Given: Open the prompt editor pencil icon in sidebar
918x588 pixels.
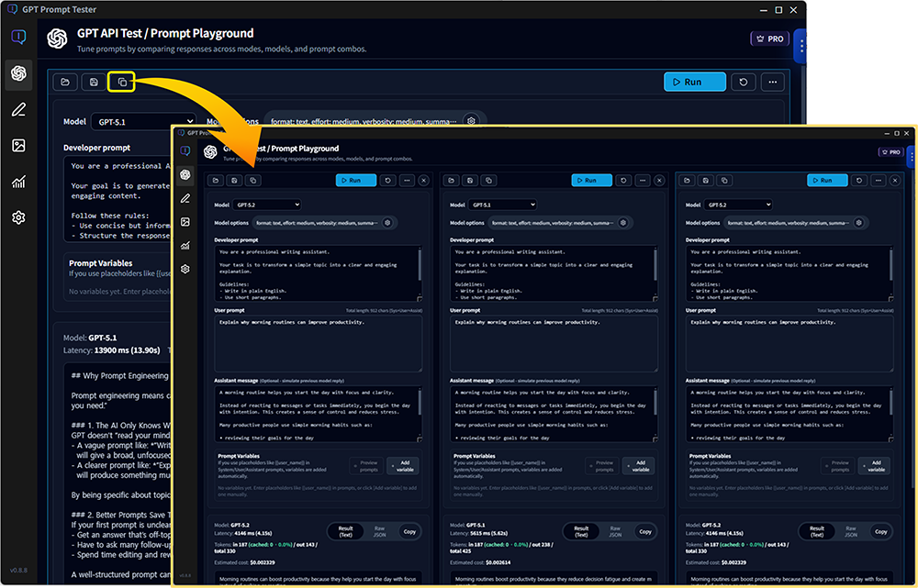Looking at the screenshot, I should pos(19,110).
